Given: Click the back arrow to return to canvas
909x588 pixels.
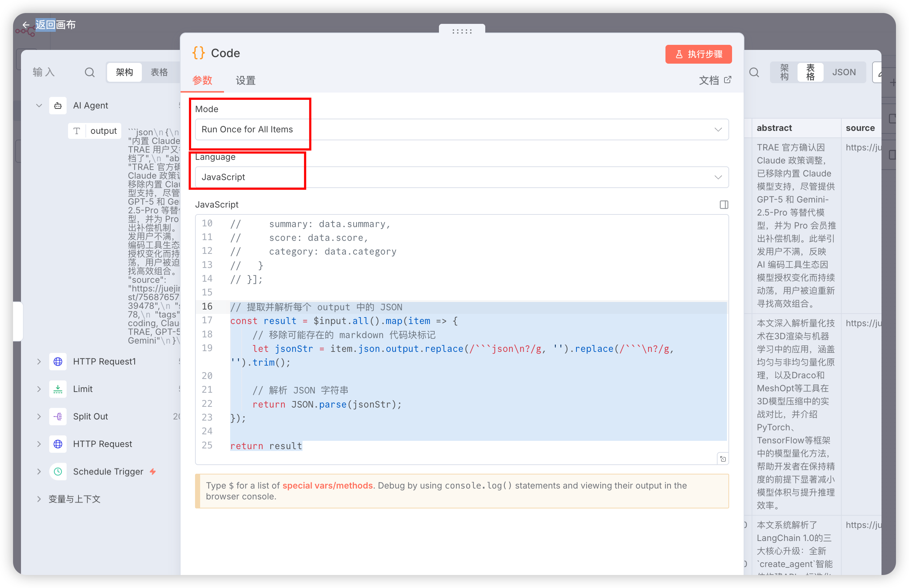Looking at the screenshot, I should click(26, 25).
